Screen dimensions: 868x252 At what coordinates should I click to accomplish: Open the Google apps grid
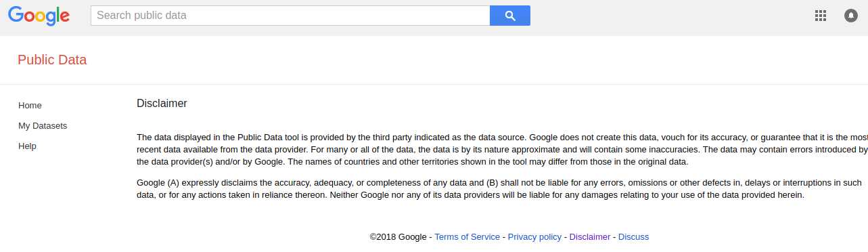[x=821, y=16]
